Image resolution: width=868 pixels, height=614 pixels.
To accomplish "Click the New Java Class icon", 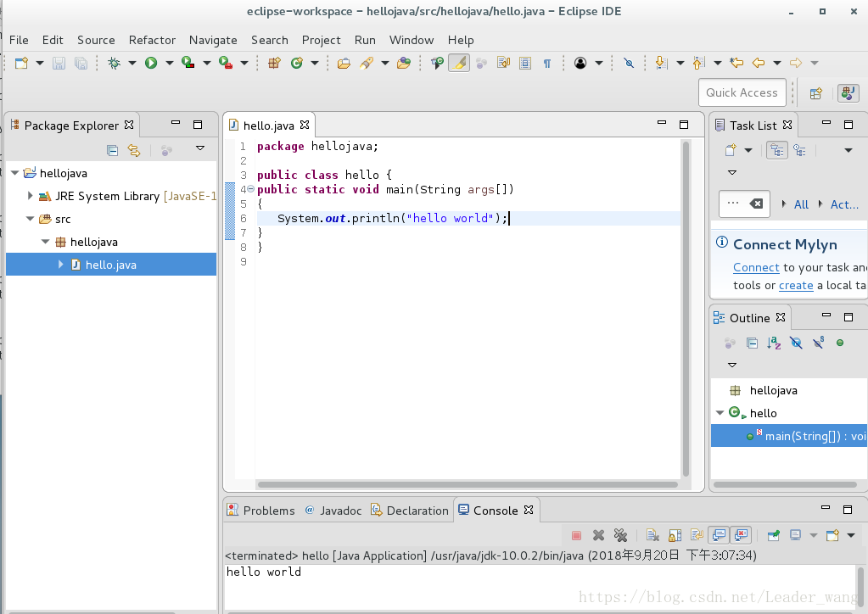I will click(x=297, y=63).
